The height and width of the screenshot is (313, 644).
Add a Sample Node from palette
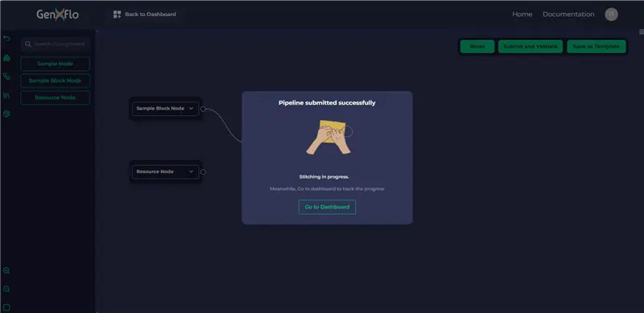pyautogui.click(x=55, y=64)
